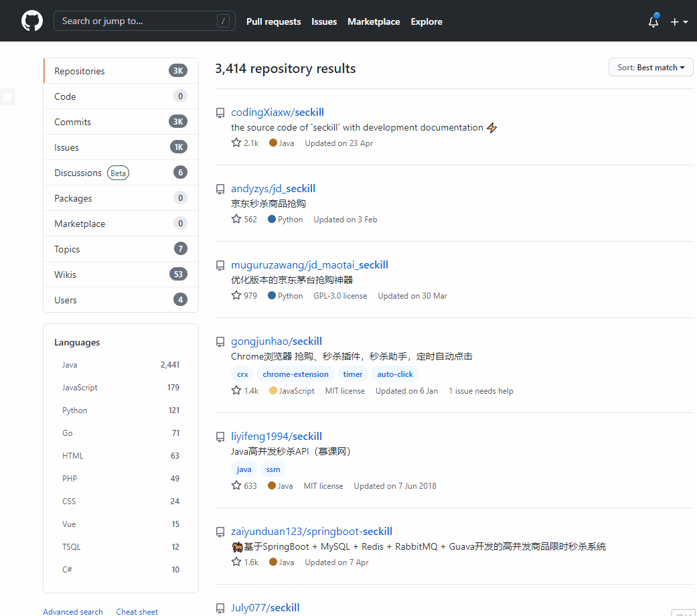The height and width of the screenshot is (616, 697).
Task: Click star icon for codingXiaxw/seckill
Action: click(x=236, y=143)
